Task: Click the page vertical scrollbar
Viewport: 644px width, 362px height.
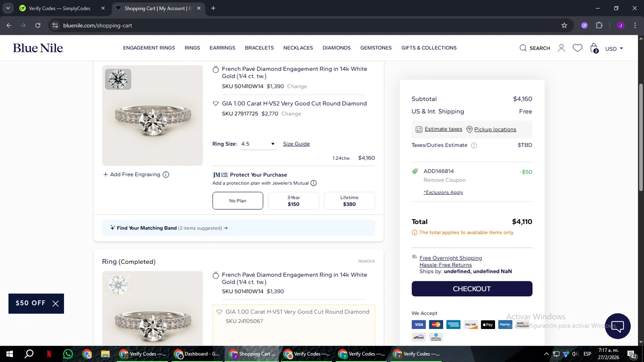Action: [x=641, y=137]
